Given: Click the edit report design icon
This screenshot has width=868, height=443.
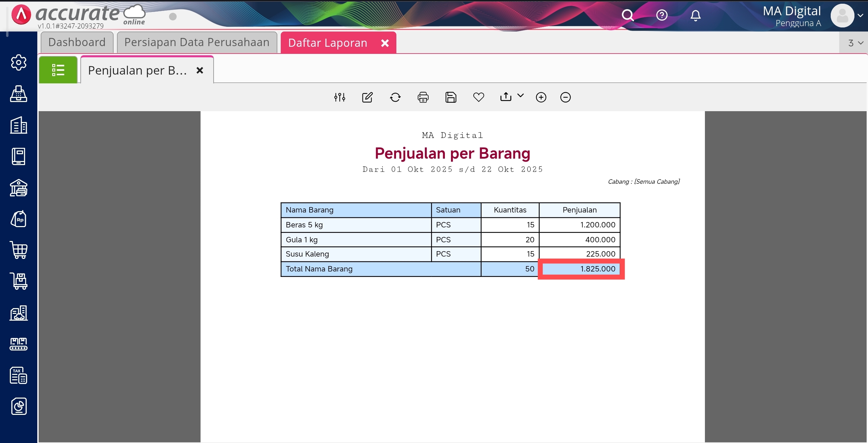Looking at the screenshot, I should [x=367, y=97].
